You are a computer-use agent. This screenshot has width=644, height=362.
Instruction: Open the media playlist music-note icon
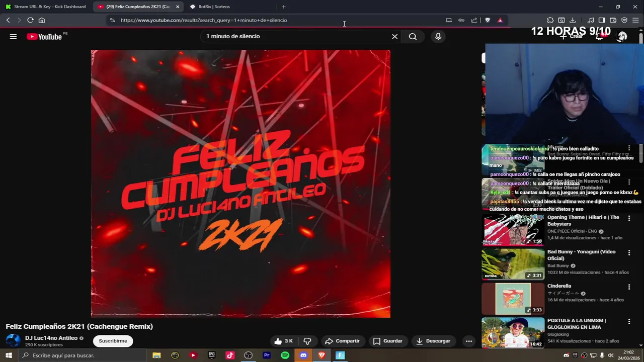[591, 20]
